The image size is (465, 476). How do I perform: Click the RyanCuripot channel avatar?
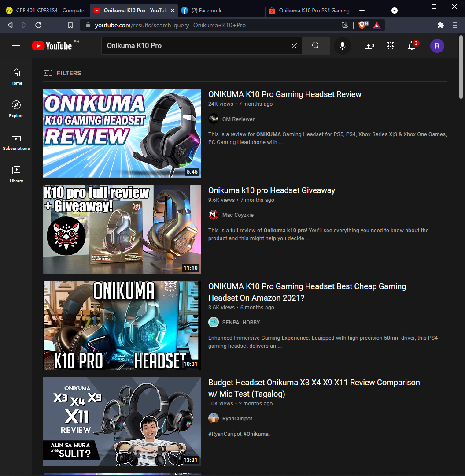point(214,418)
